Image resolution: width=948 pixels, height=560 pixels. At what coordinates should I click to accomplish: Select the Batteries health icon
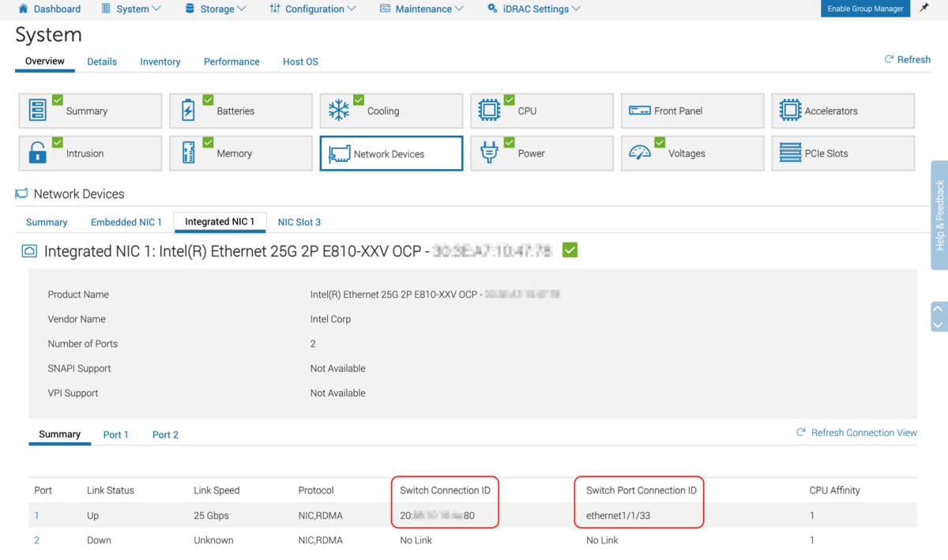tap(189, 111)
